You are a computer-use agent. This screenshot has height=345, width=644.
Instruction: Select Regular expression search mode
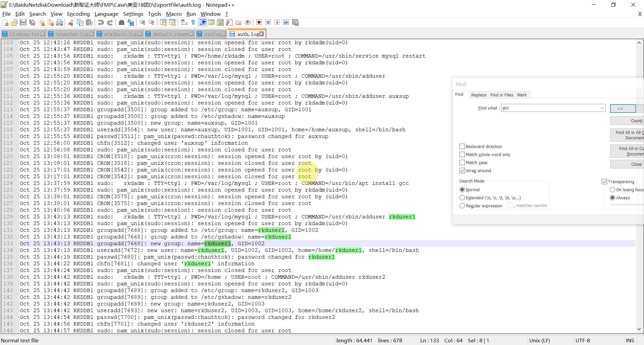[x=462, y=206]
